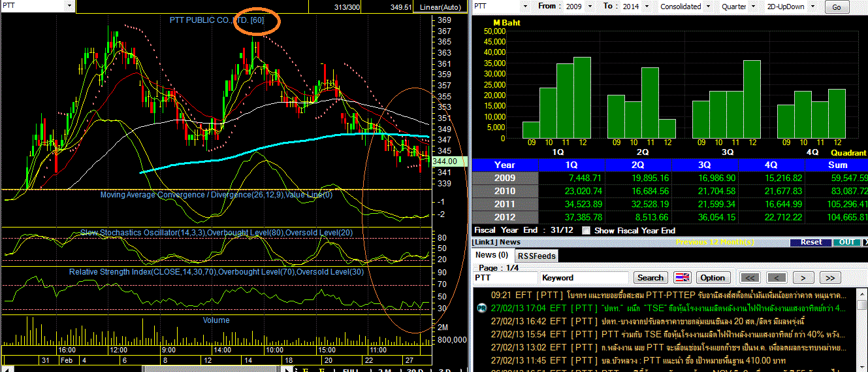868x372 pixels.
Task: Click the news symbol input field PTT
Action: tap(504, 278)
